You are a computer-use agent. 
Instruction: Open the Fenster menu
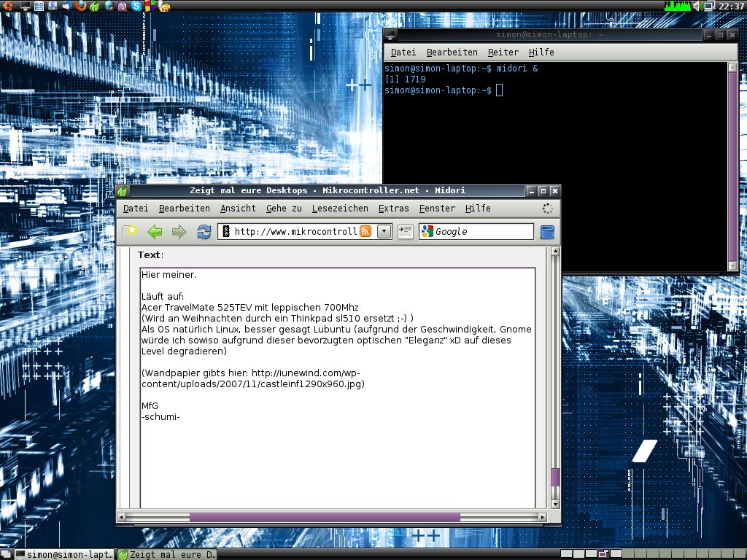(438, 209)
